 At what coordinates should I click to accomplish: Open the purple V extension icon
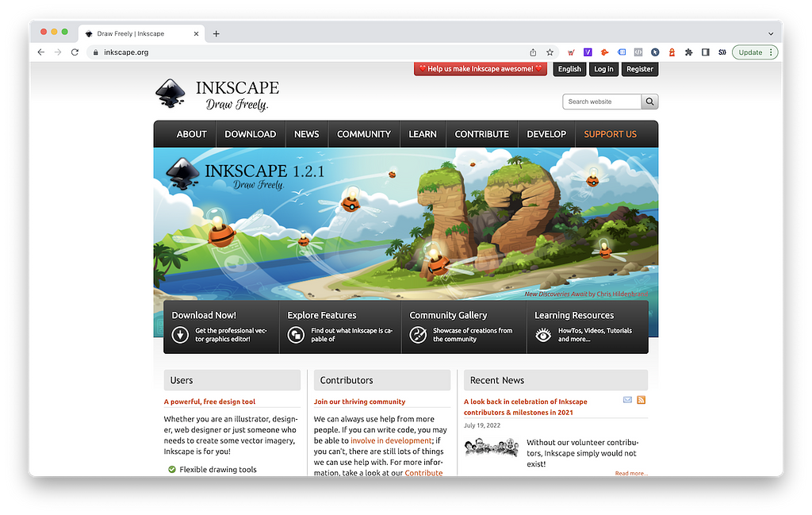[588, 52]
